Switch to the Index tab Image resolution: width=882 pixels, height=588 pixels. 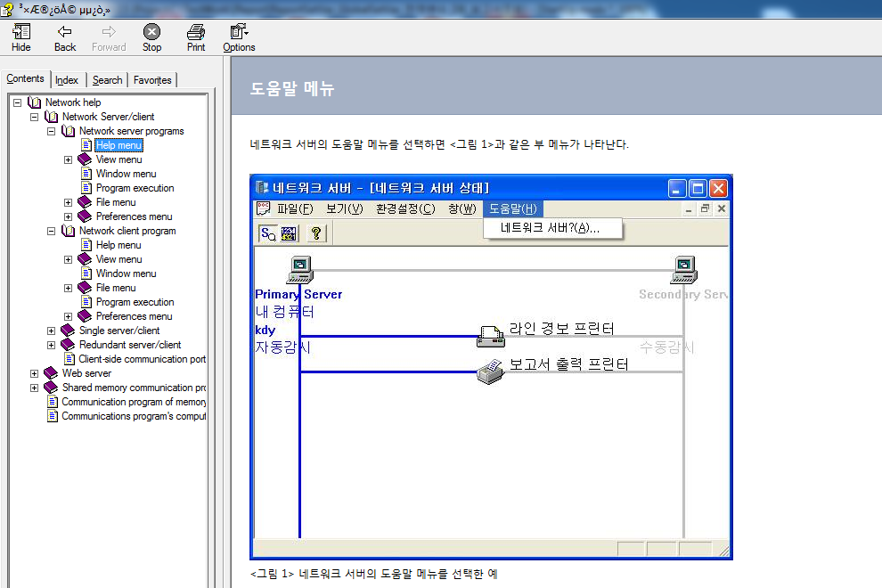(67, 80)
